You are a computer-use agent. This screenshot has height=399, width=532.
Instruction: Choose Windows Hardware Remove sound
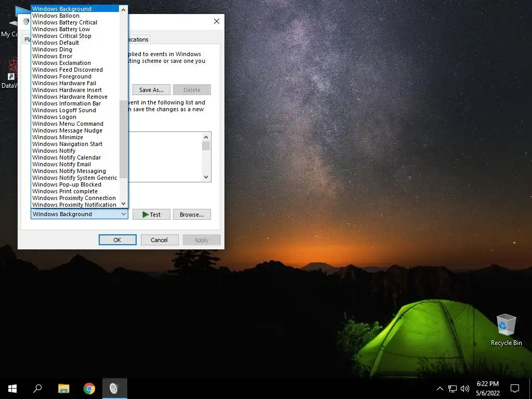coord(75,97)
